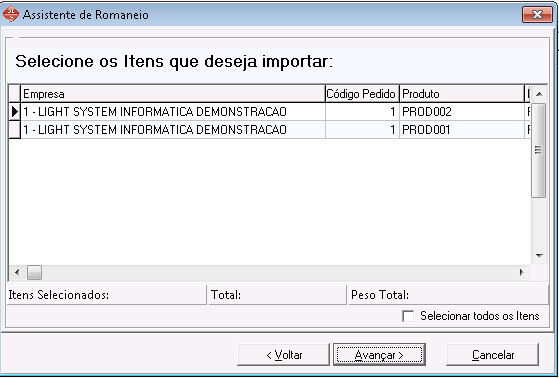Click the first row's Empresa cell
559x378 pixels.
coord(173,112)
